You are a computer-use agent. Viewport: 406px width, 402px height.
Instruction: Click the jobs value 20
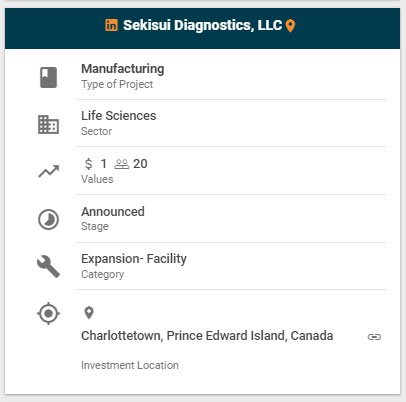click(x=140, y=164)
